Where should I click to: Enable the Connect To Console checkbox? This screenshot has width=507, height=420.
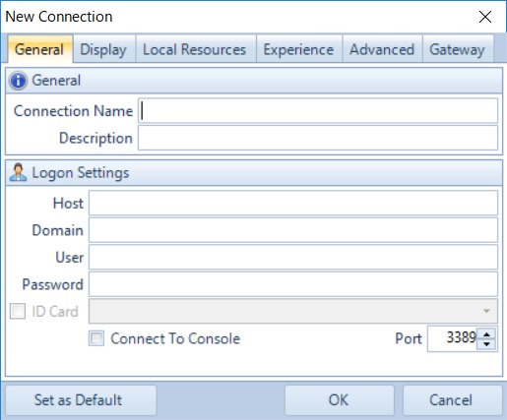coord(96,338)
